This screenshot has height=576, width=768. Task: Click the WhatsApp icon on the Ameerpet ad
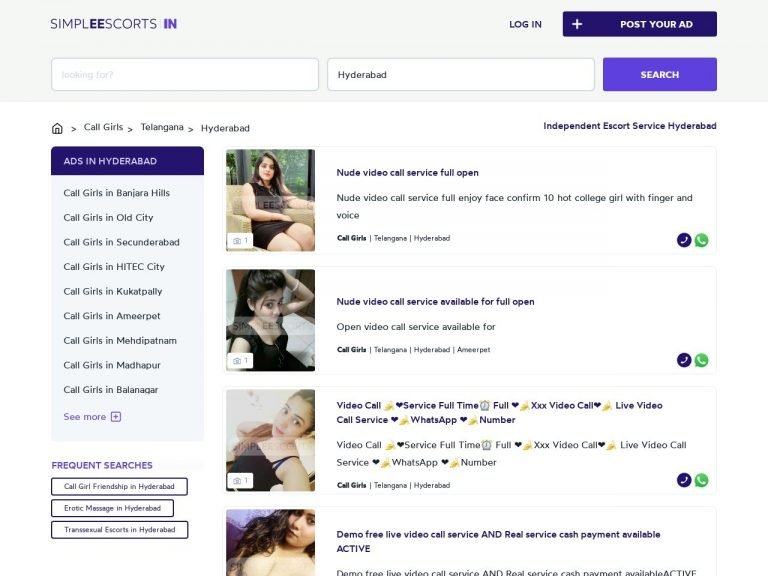click(x=701, y=360)
